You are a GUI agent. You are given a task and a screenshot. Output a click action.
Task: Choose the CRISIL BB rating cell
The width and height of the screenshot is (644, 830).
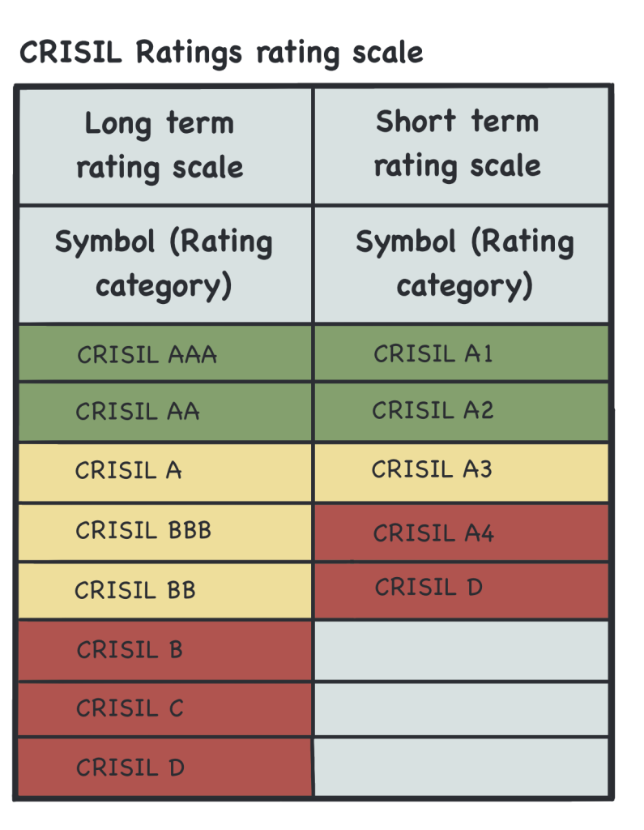coord(164,590)
